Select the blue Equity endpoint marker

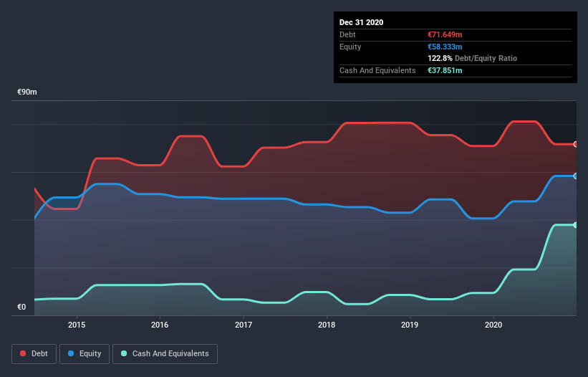tap(575, 176)
